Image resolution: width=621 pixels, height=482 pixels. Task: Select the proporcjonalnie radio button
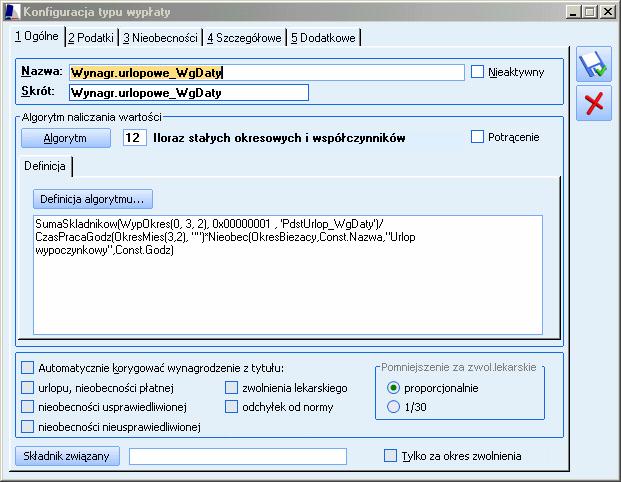coord(393,388)
